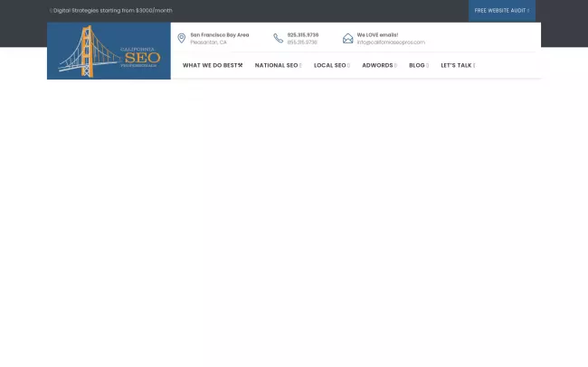Click the Digital Strategies pricing notice

tap(113, 11)
